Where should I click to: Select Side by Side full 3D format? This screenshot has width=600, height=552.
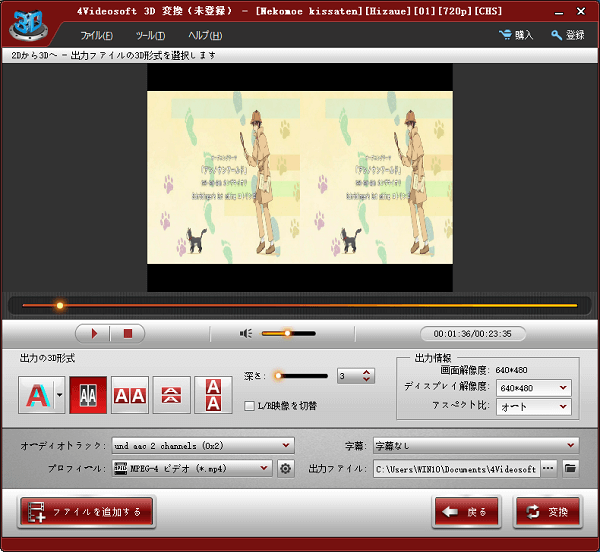pyautogui.click(x=130, y=395)
